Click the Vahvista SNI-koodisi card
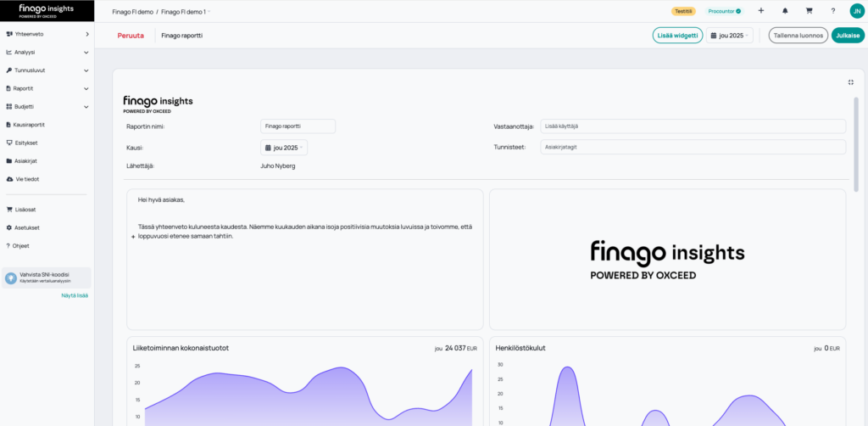Screen dimensions: 868x426 coord(46,277)
